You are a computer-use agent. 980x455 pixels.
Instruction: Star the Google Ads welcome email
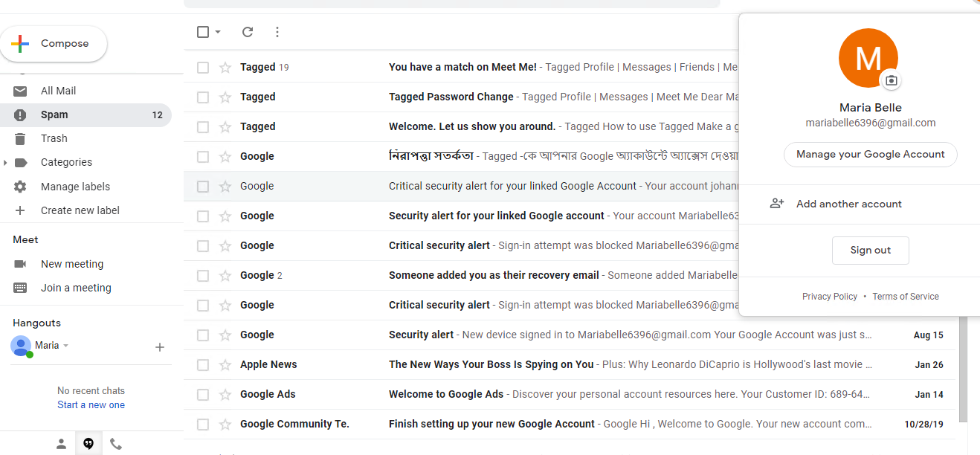[x=225, y=395]
